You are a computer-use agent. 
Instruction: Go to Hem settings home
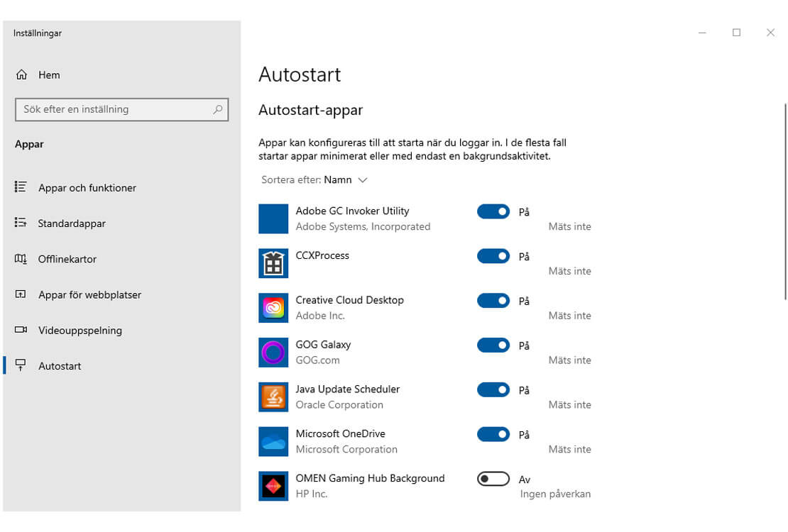tap(48, 75)
